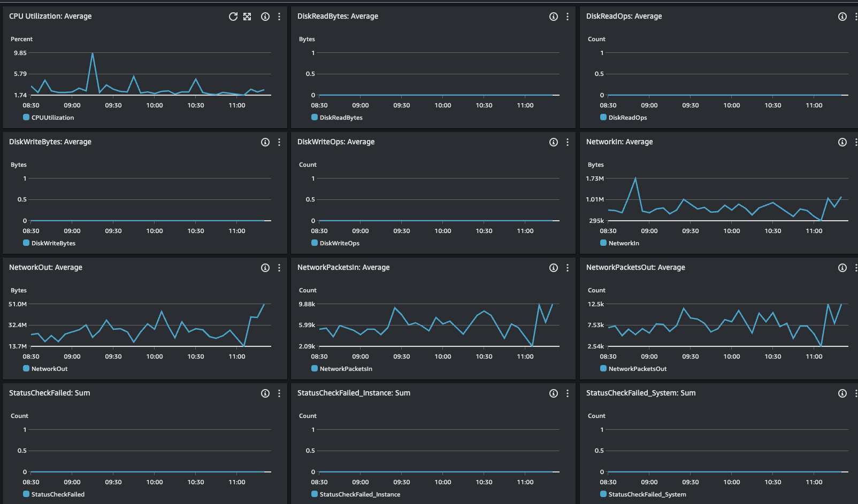This screenshot has width=858, height=504.
Task: Select the DiskWriteOps legend label
Action: pyautogui.click(x=340, y=243)
